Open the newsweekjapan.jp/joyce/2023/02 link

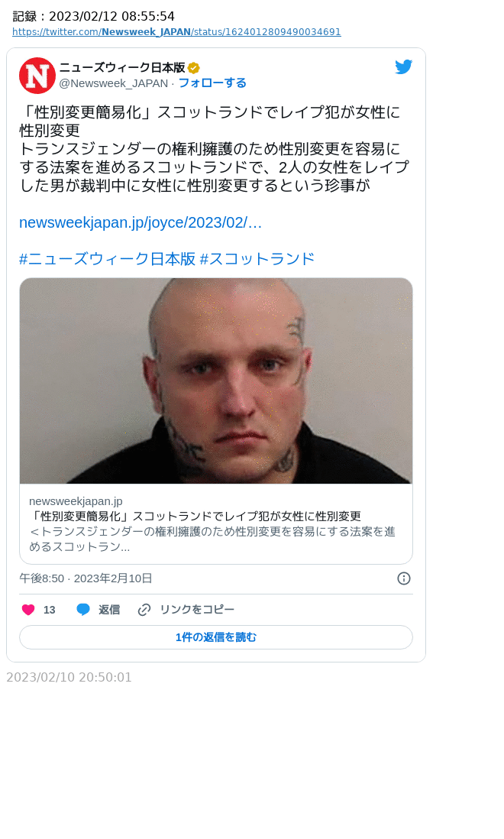click(x=141, y=222)
